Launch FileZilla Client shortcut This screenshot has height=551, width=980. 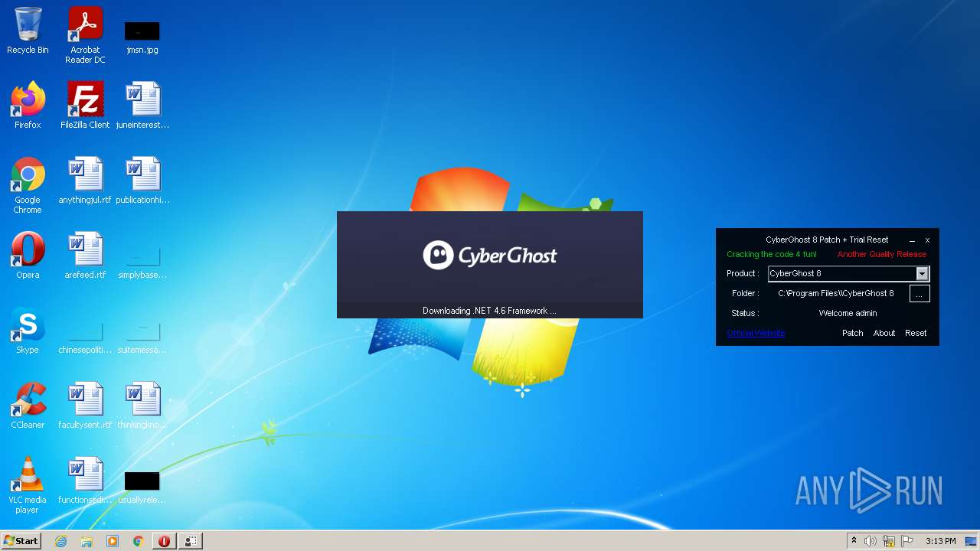(85, 106)
